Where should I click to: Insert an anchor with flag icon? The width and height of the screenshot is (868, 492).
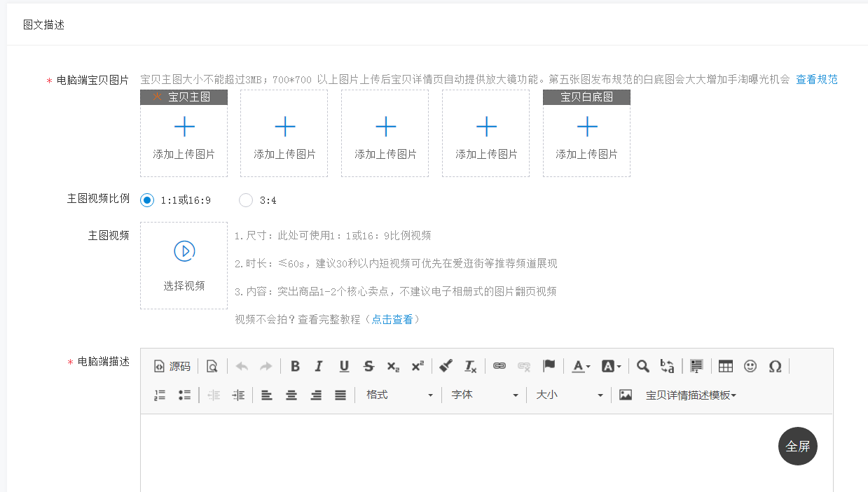(549, 366)
